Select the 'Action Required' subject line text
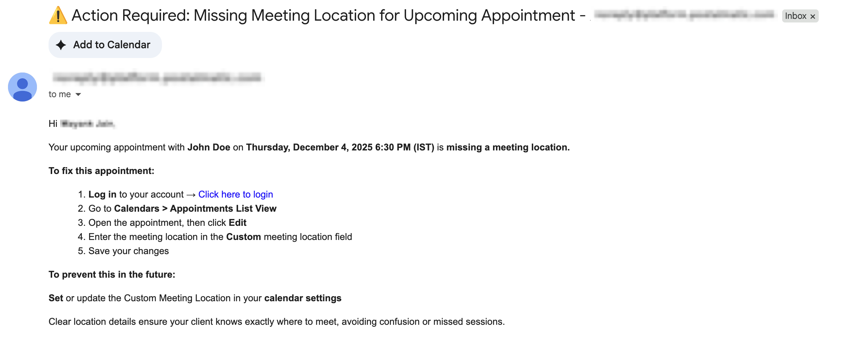 [328, 16]
